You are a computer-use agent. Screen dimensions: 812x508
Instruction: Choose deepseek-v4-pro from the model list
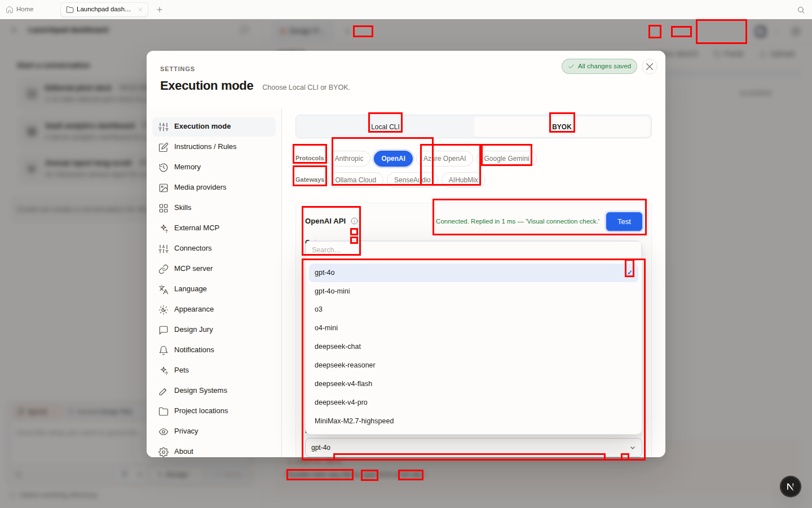[473, 402]
